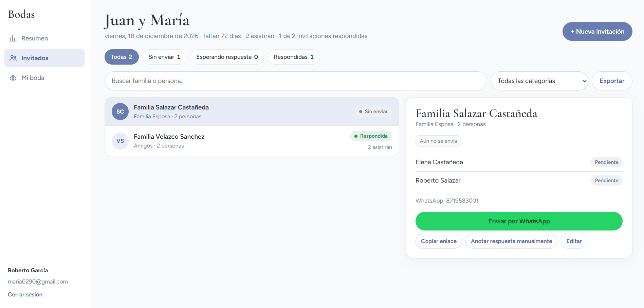This screenshot has height=308, width=644.
Task: Filter by Sin enviar invitations
Action: [x=164, y=57]
